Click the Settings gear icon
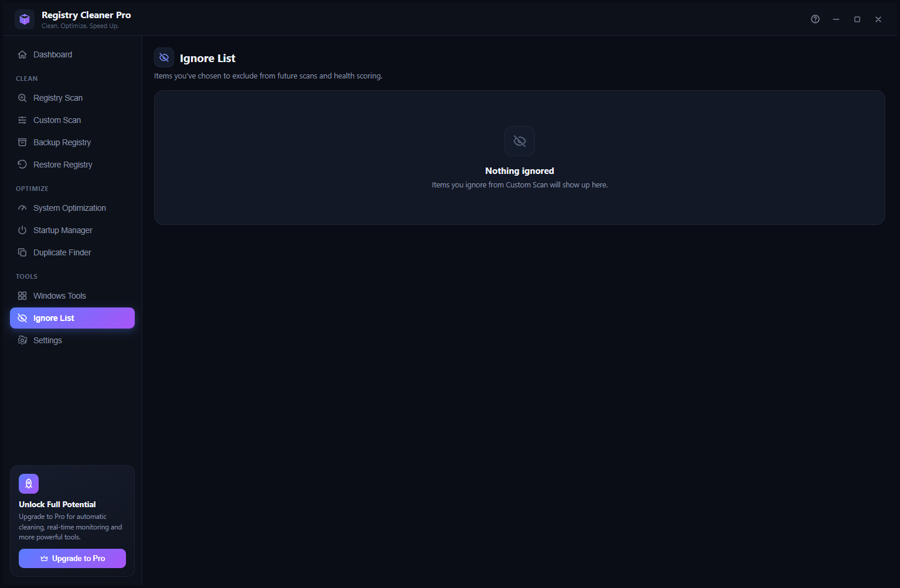Image resolution: width=900 pixels, height=588 pixels. point(22,340)
